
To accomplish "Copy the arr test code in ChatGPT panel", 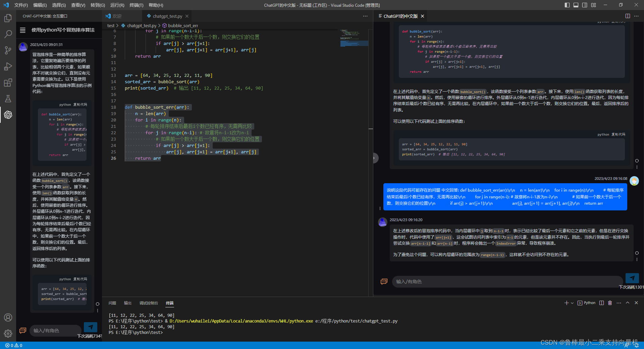I will [x=618, y=135].
